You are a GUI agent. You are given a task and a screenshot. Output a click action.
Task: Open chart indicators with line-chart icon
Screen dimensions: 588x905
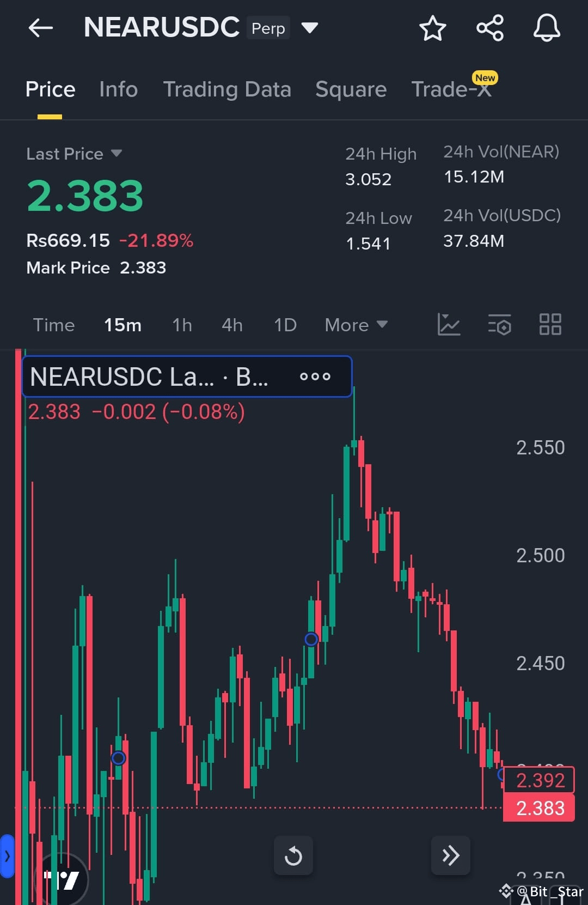tap(449, 324)
